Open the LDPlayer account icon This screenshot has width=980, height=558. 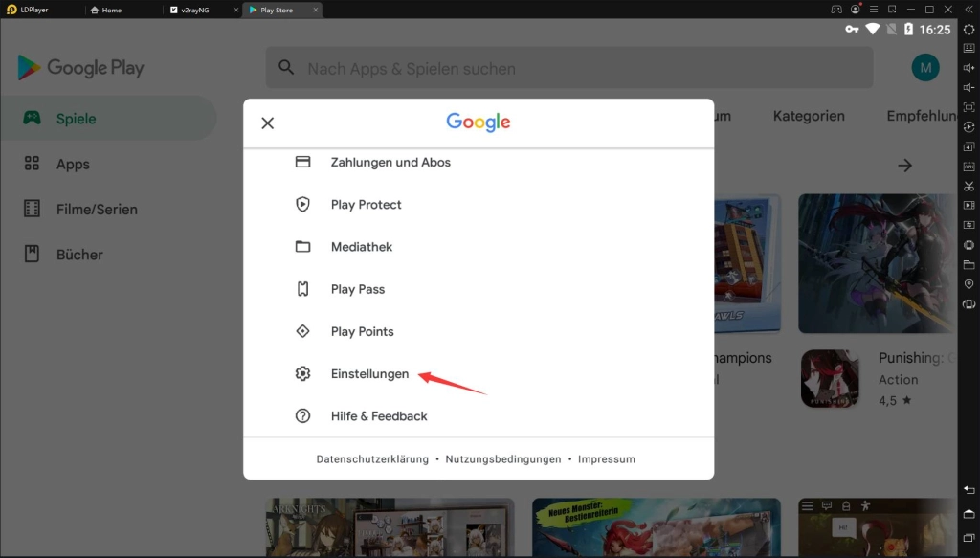[855, 10]
